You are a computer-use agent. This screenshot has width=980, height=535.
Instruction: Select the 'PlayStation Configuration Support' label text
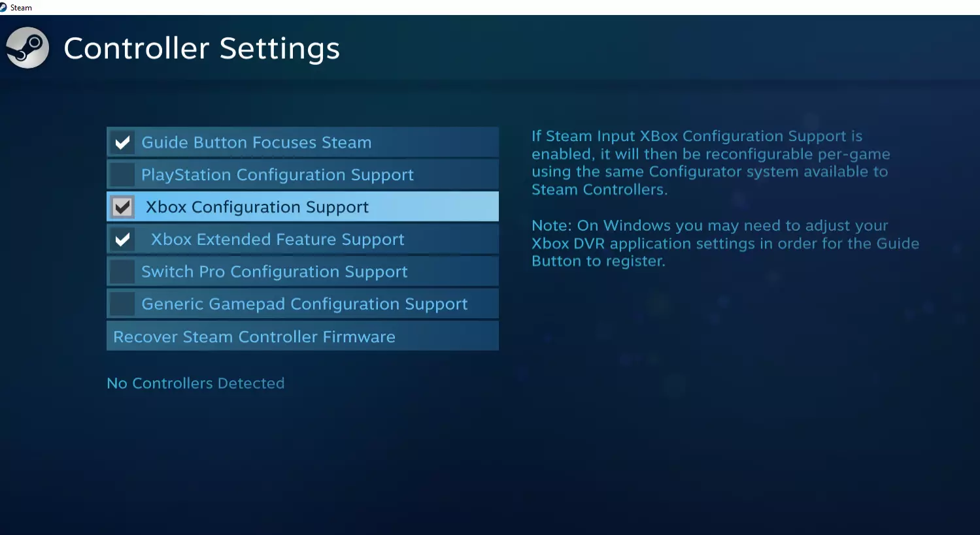(277, 174)
